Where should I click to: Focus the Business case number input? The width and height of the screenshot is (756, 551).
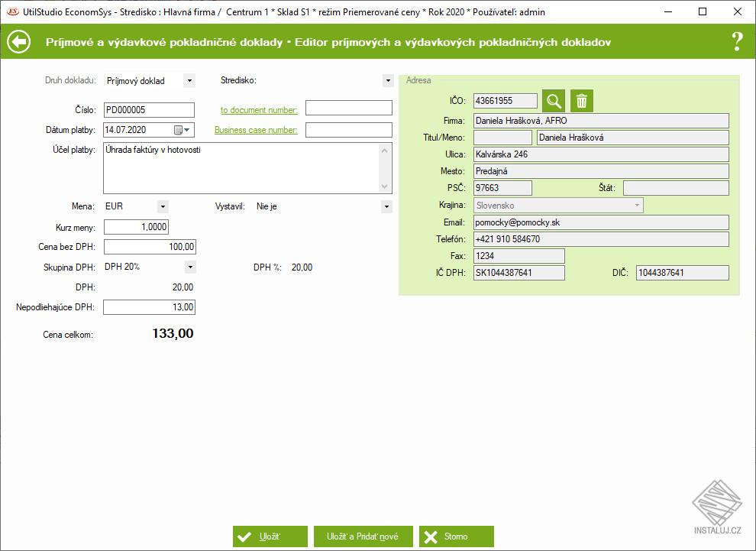click(349, 130)
